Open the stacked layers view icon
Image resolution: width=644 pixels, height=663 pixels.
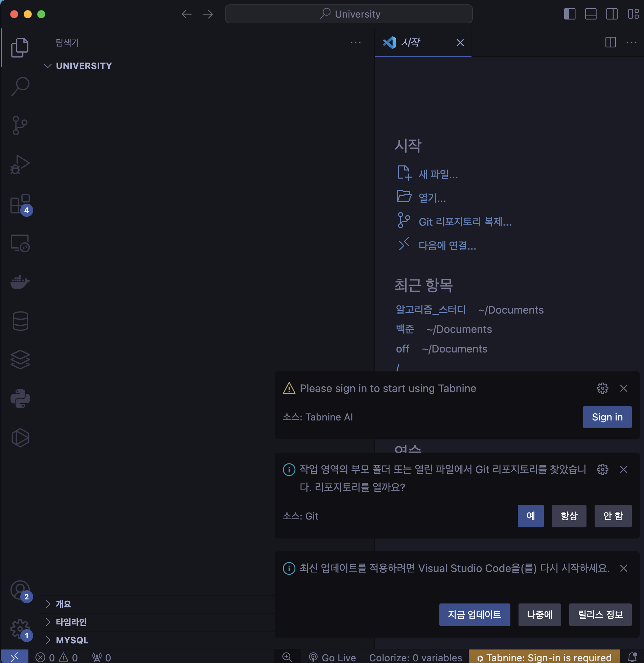20,360
